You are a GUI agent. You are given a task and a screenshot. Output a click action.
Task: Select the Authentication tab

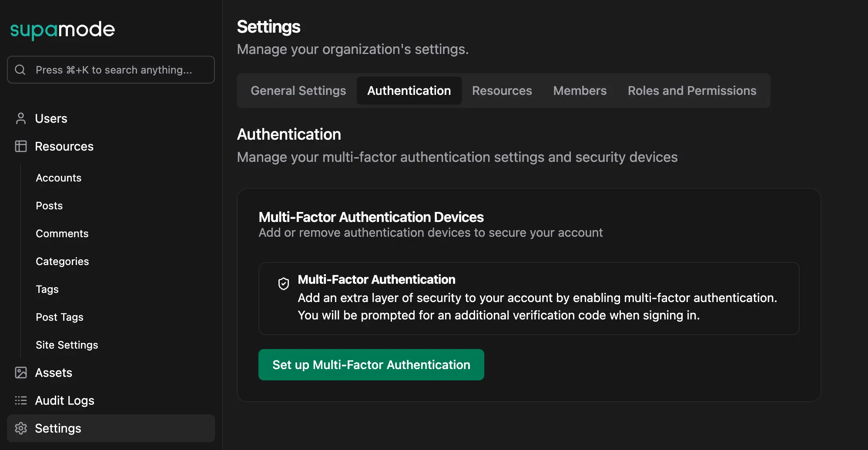coord(409,91)
